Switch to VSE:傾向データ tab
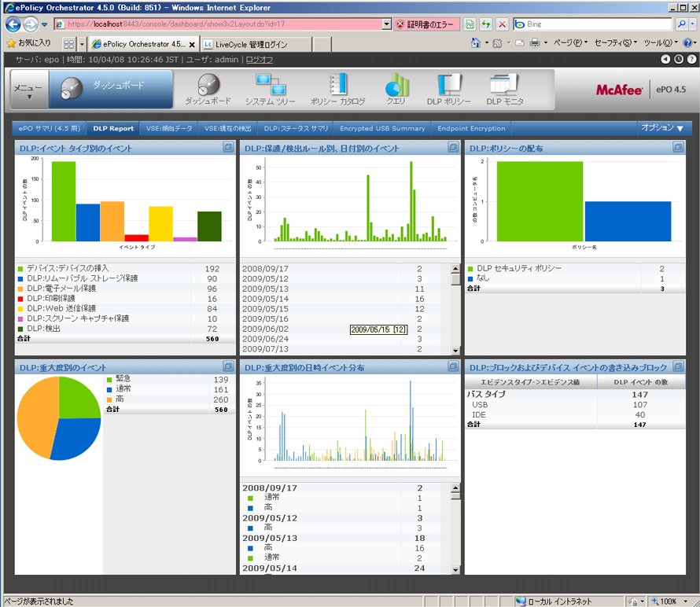 tap(169, 128)
